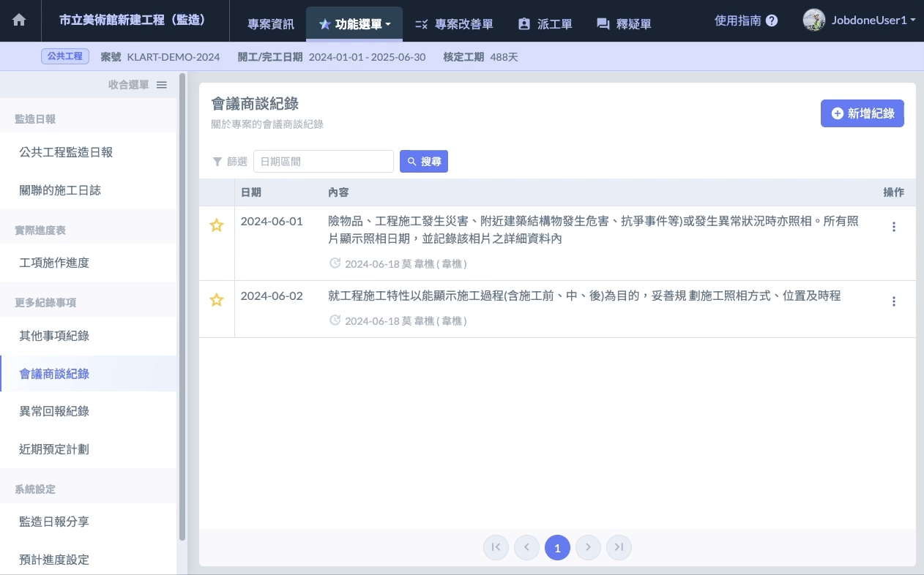This screenshot has width=924, height=575.
Task: Open the JobdoneUser1 account dropdown
Action: 860,20
